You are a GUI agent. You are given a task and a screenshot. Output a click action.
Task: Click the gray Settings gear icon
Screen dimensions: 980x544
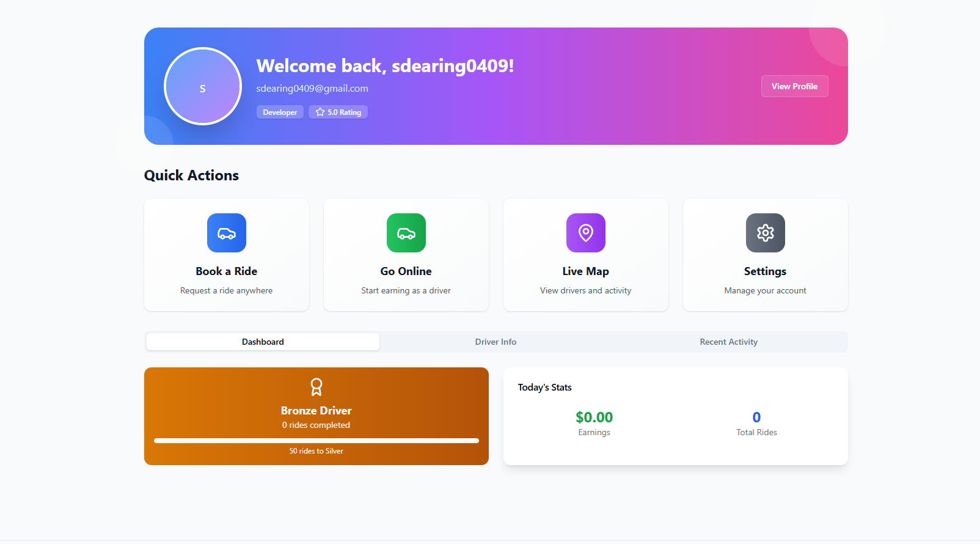766,233
